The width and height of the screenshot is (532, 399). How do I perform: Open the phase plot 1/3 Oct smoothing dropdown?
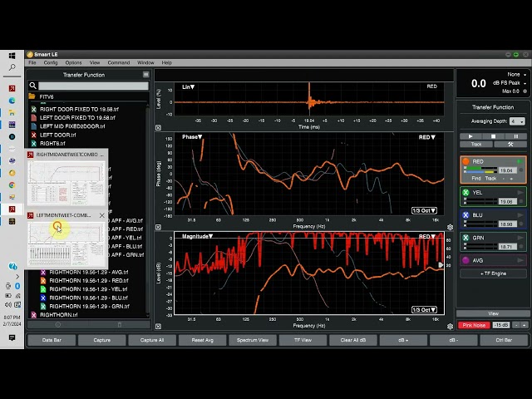[424, 210]
